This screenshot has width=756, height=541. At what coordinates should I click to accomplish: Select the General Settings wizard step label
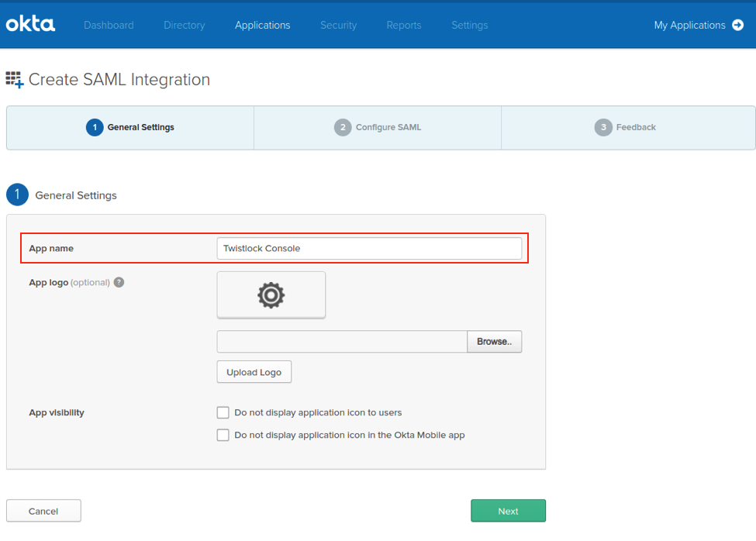coord(141,127)
